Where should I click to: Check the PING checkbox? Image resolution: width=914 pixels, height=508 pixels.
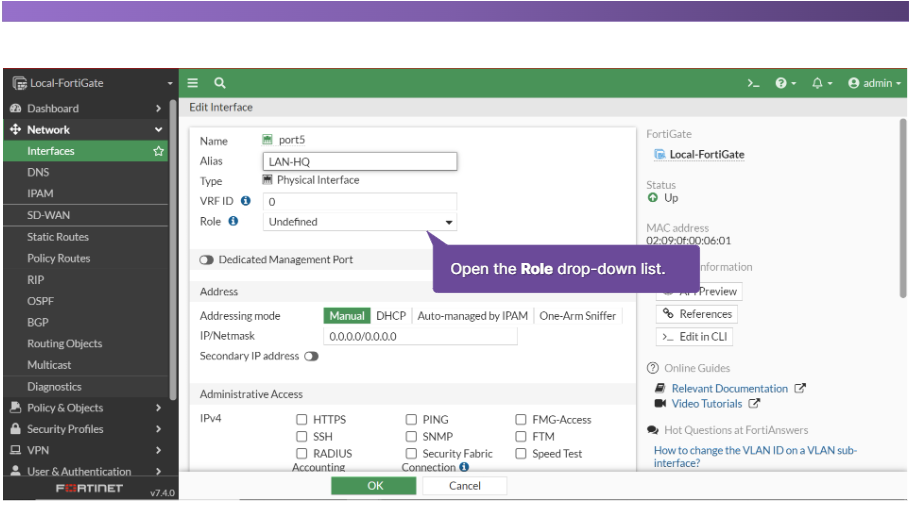click(x=411, y=419)
